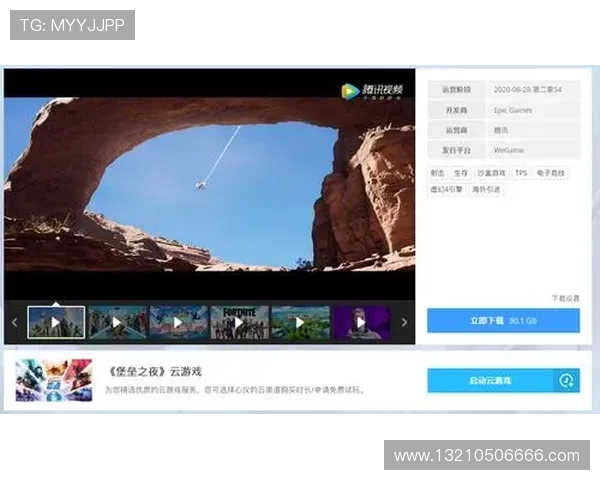
Task: Click the Epic Games developer value
Action: (512, 110)
